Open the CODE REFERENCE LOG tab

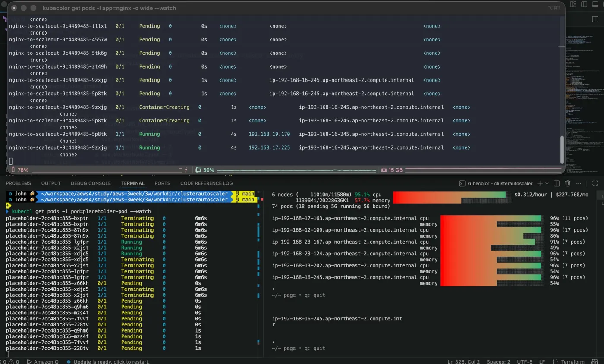tap(206, 183)
